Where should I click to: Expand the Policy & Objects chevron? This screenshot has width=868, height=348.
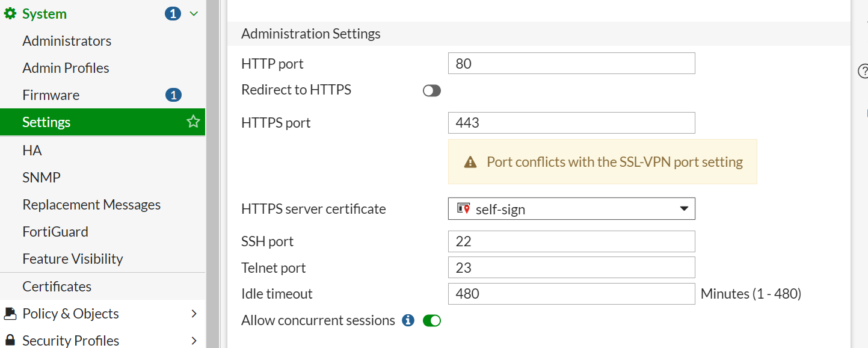(194, 314)
